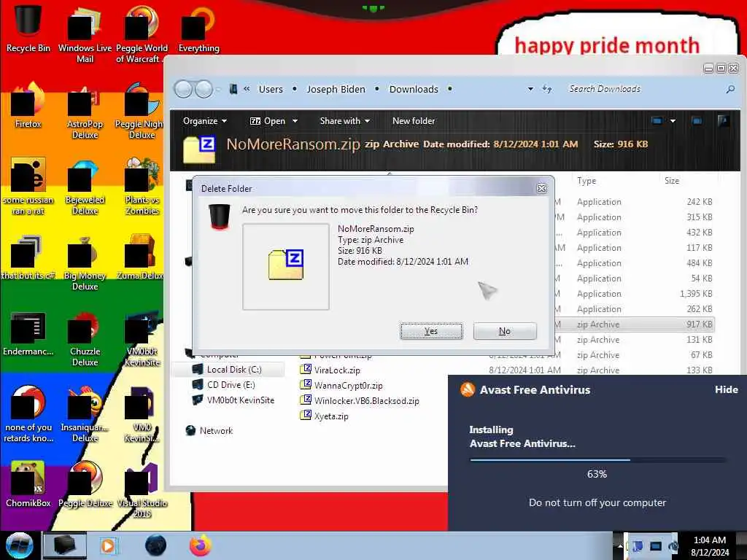Hide the Avast installer notification
Image resolution: width=747 pixels, height=560 pixels.
(x=726, y=389)
